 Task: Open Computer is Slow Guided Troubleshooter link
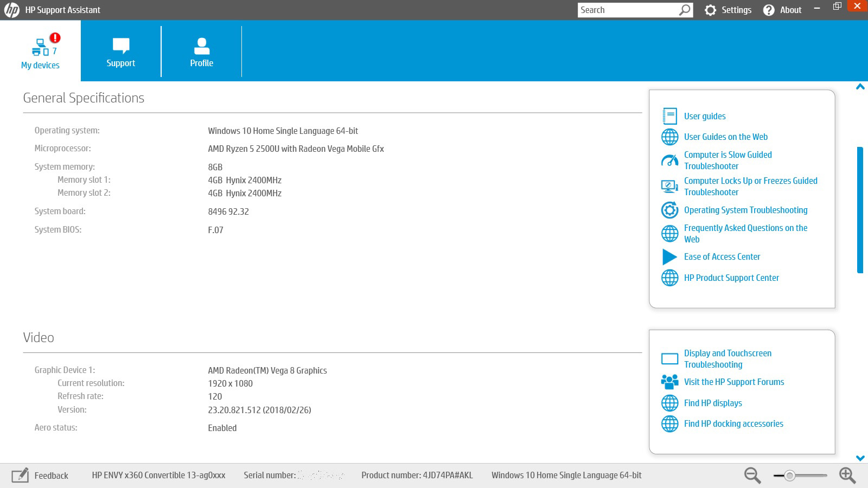click(x=727, y=160)
